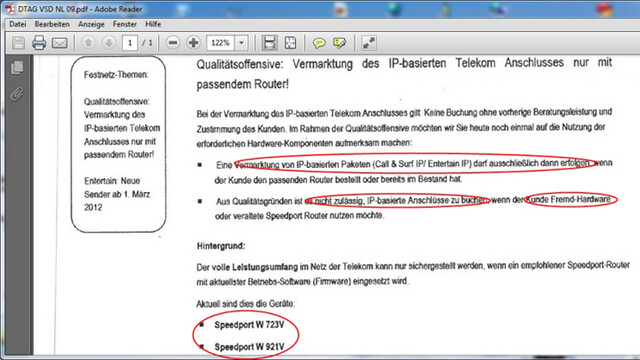640x360 pixels.
Task: Switch to read mode icon
Action: 369,43
